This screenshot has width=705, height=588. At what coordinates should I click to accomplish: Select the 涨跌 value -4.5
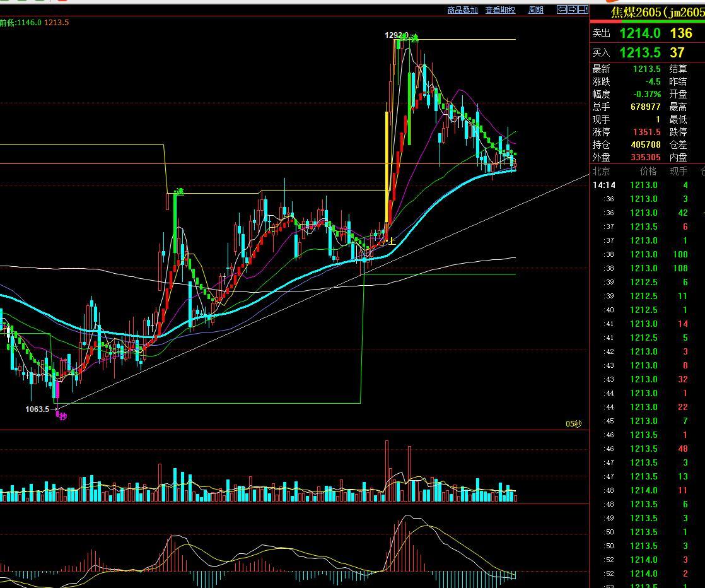tap(653, 81)
